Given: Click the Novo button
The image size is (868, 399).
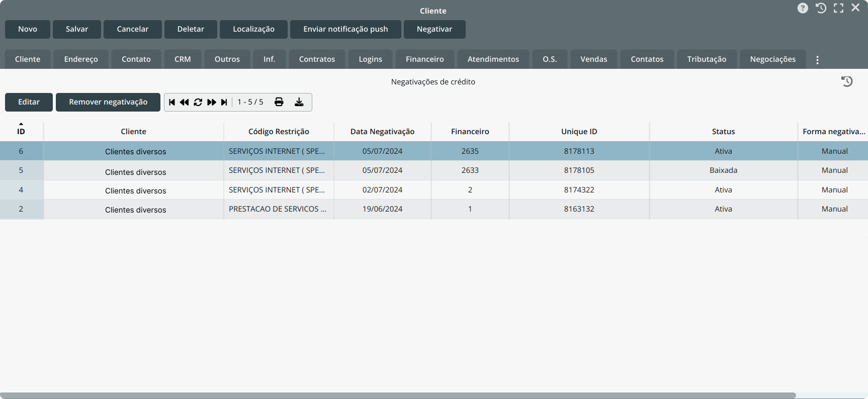Looking at the screenshot, I should [x=28, y=29].
